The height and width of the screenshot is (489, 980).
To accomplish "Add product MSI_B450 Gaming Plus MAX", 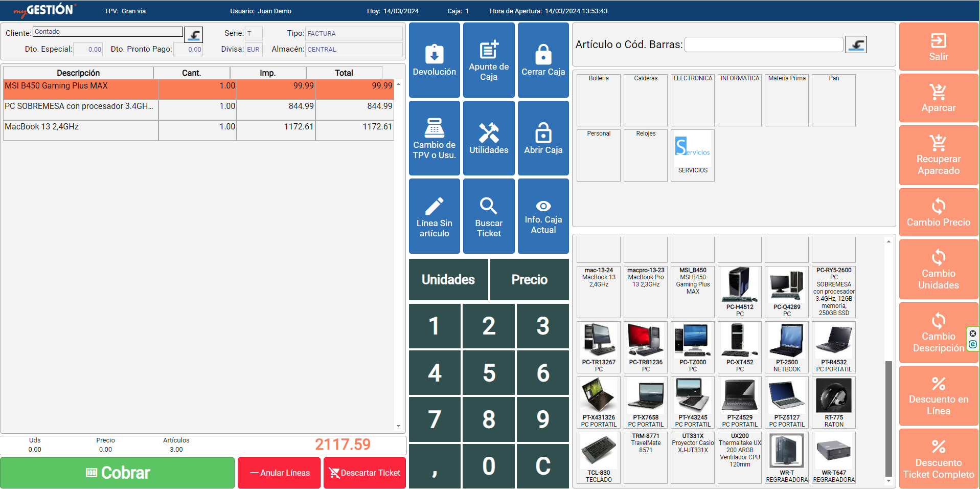I will [x=693, y=292].
